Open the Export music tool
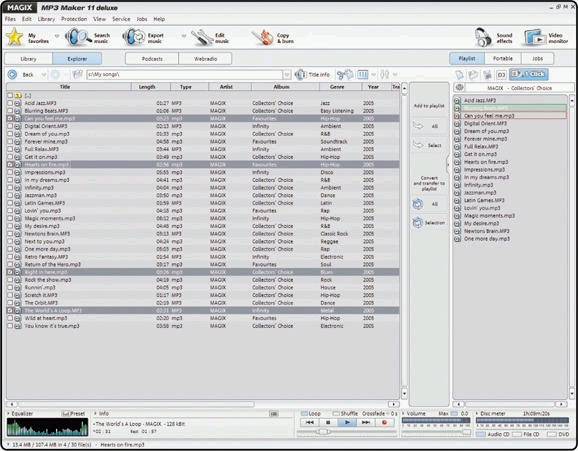The height and width of the screenshot is (451, 578). (143, 38)
